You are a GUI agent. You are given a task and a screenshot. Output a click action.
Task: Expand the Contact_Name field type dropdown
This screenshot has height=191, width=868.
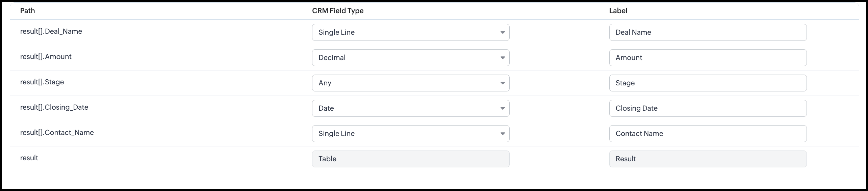coord(410,134)
